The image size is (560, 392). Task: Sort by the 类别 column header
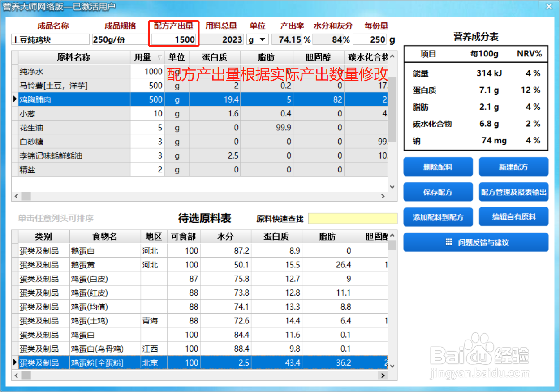42,237
